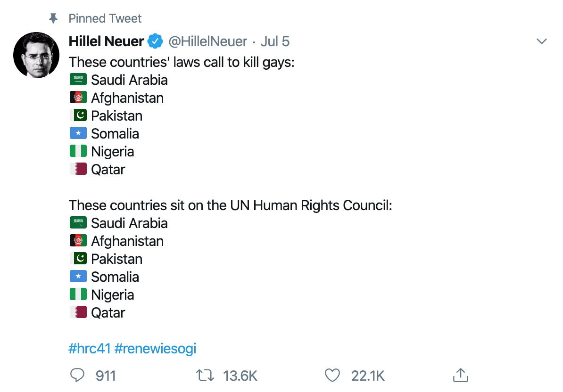Click the blue verified badge

coord(155,41)
